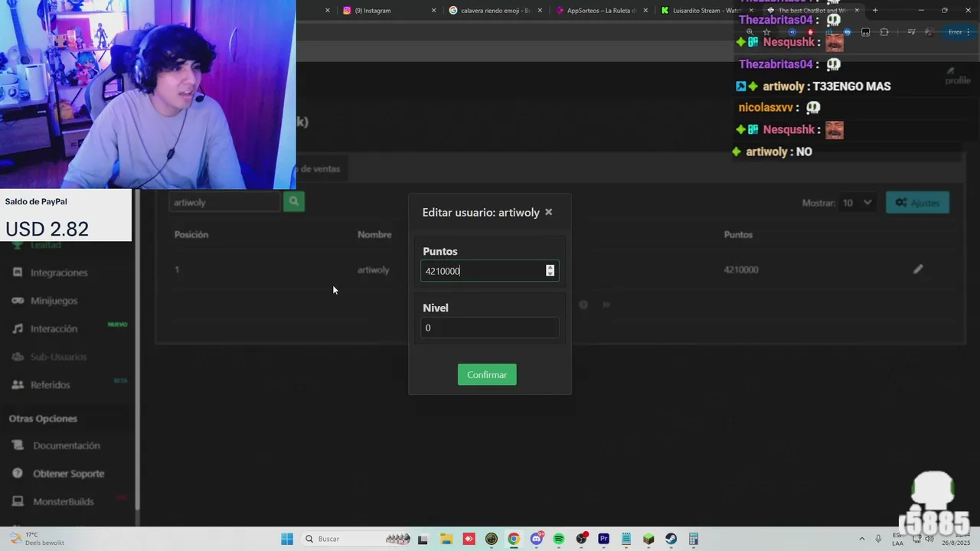Open Spotify from the taskbar
This screenshot has height=551, width=980.
pyautogui.click(x=559, y=539)
